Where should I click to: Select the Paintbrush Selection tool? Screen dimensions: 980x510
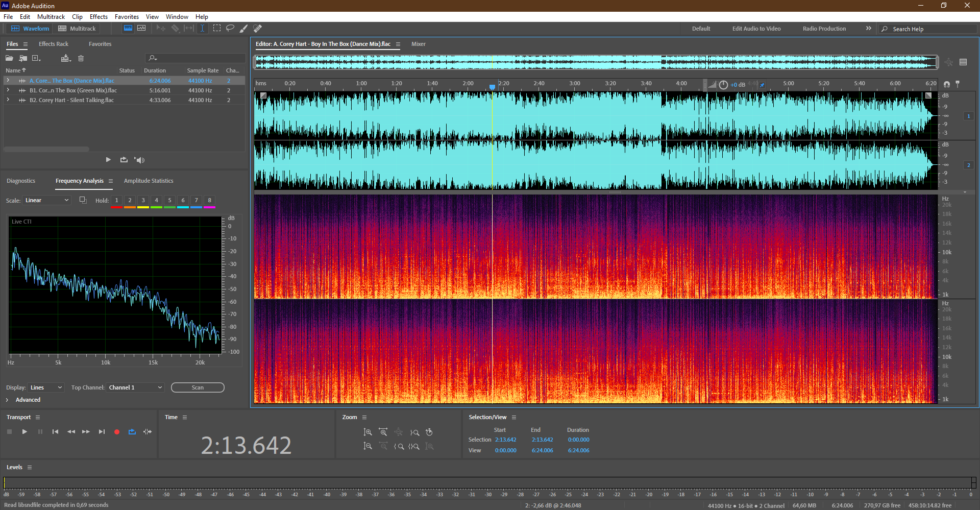pyautogui.click(x=244, y=29)
